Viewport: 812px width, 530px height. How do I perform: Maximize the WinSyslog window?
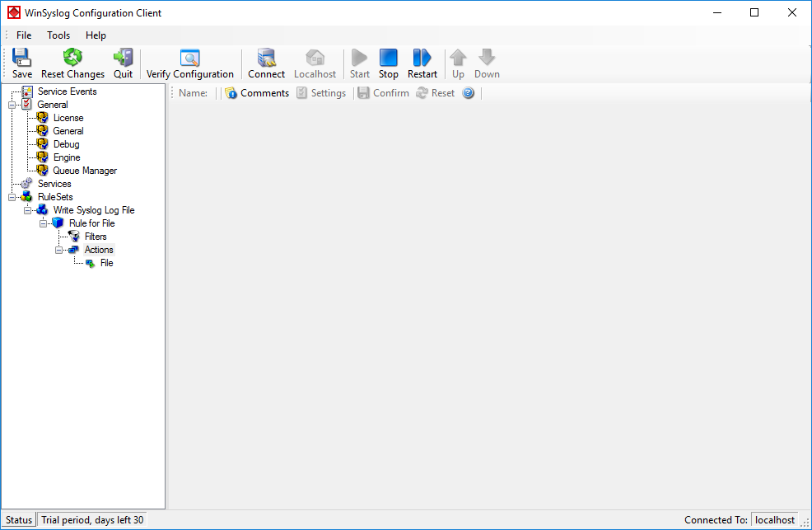point(754,12)
